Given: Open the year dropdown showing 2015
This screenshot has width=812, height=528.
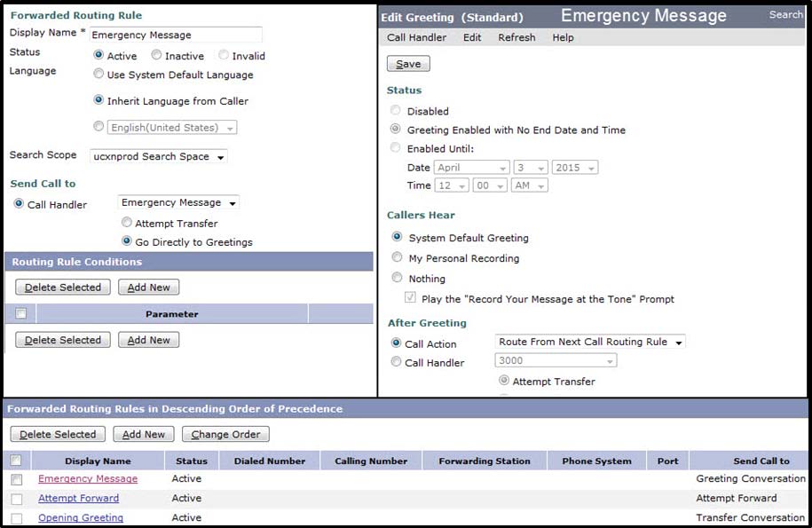Looking at the screenshot, I should point(575,167).
